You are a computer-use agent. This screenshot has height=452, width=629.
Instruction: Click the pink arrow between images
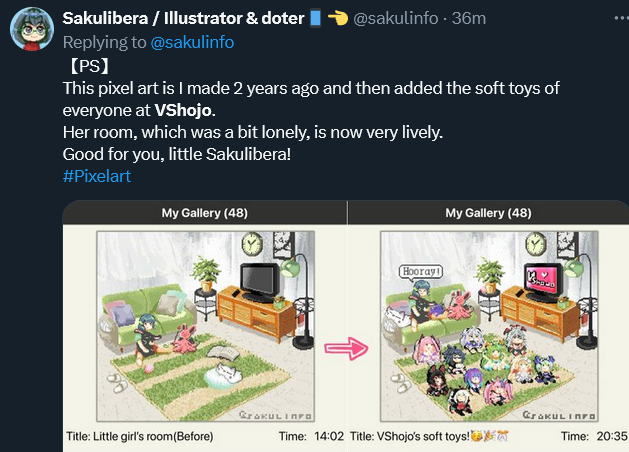click(347, 347)
